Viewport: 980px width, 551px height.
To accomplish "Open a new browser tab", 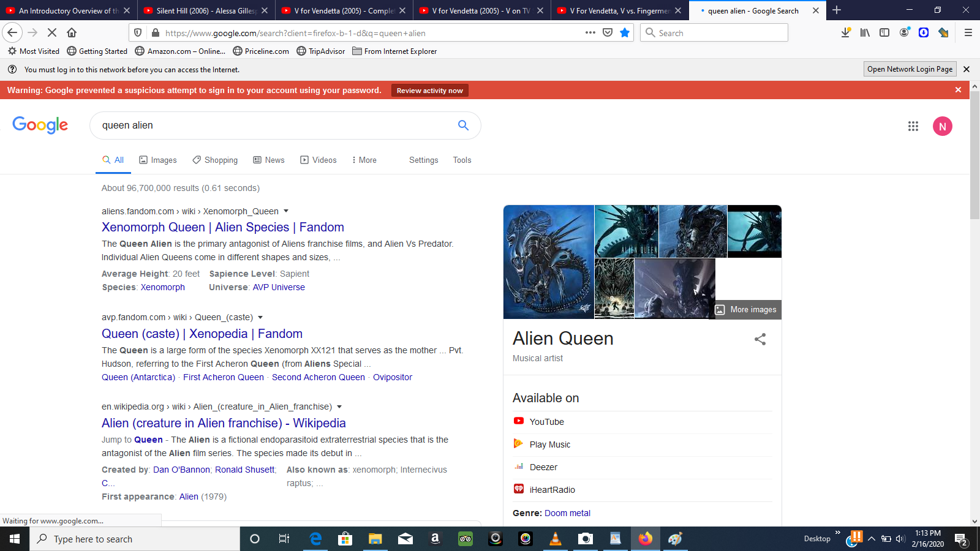I will pyautogui.click(x=837, y=10).
